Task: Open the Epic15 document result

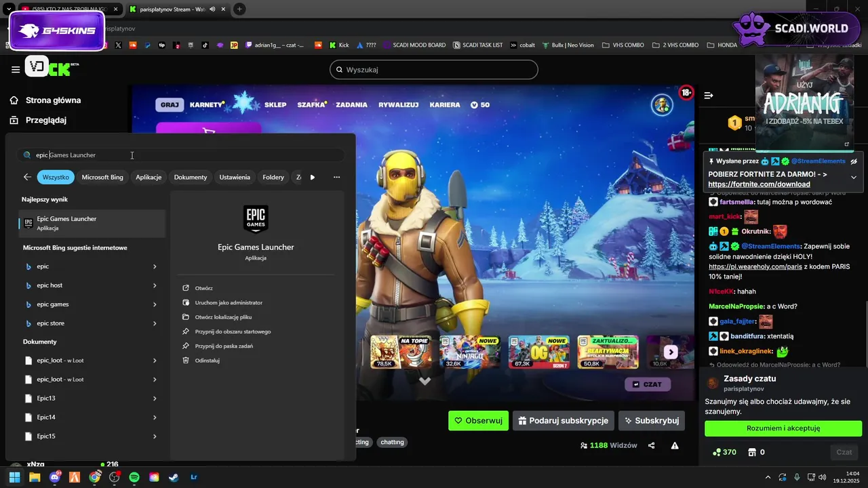Action: (92, 436)
